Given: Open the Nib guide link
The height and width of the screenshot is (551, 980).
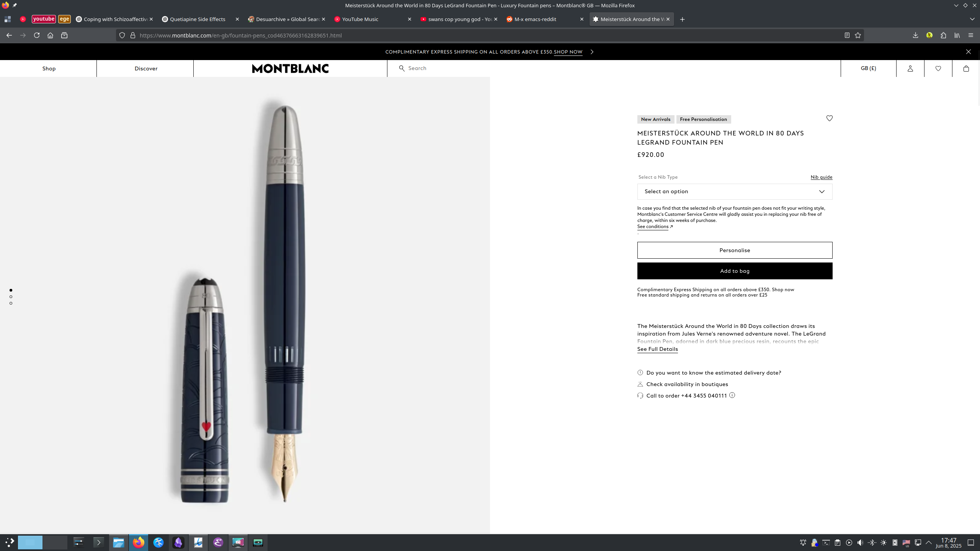Looking at the screenshot, I should pyautogui.click(x=821, y=177).
